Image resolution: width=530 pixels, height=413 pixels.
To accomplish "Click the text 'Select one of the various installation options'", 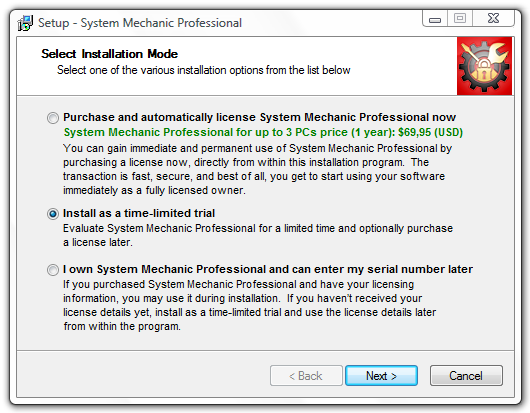I will pos(203,70).
